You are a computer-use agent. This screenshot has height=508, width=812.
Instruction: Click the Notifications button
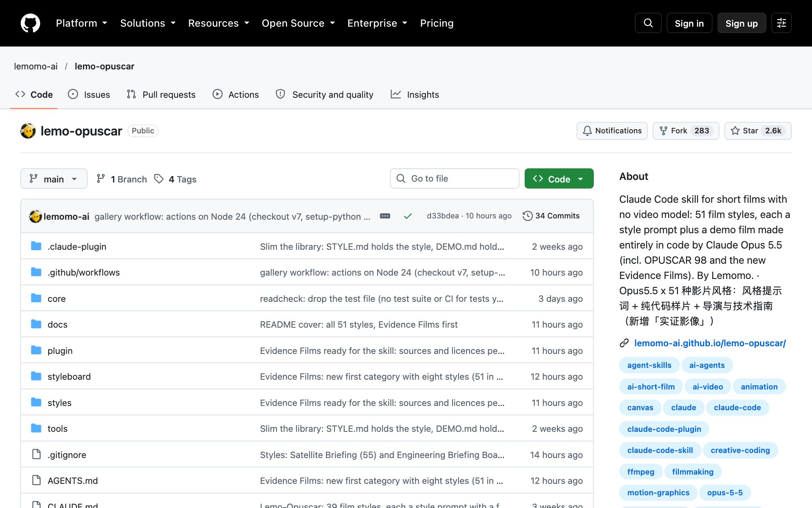612,131
